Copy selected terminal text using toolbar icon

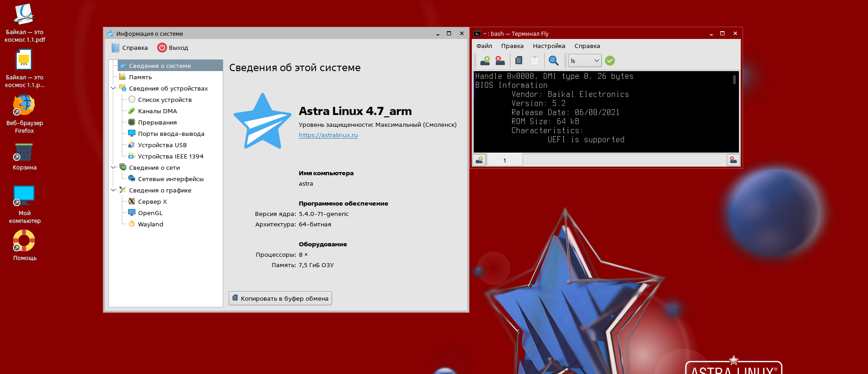click(519, 60)
